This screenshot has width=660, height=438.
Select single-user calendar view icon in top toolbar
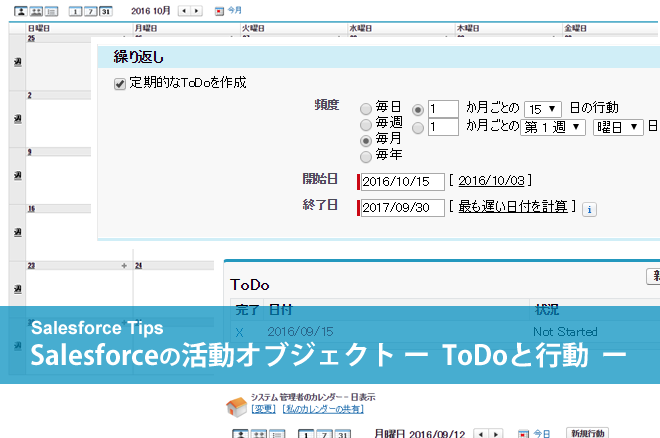(21, 11)
